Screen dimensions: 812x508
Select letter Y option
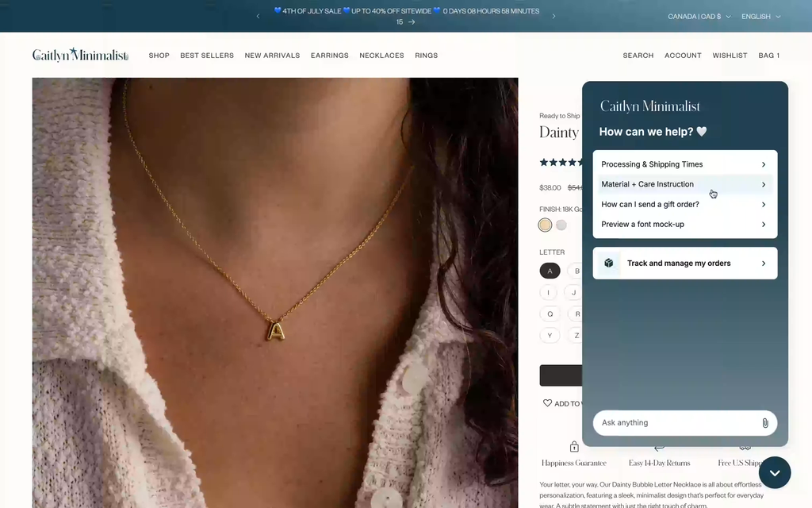pyautogui.click(x=550, y=336)
